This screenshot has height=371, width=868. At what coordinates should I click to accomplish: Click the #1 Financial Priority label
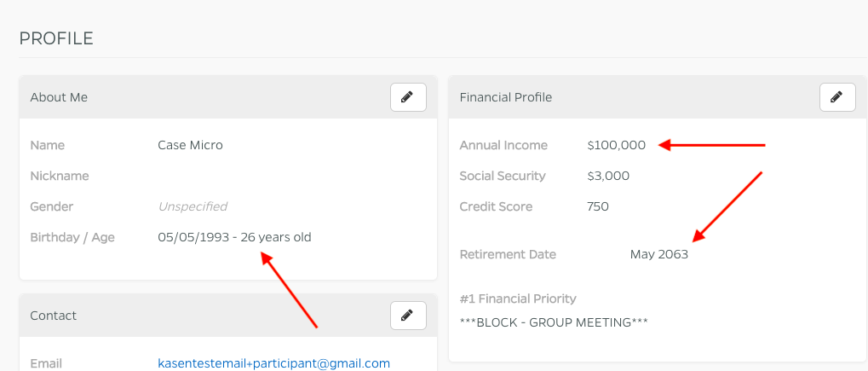517,299
